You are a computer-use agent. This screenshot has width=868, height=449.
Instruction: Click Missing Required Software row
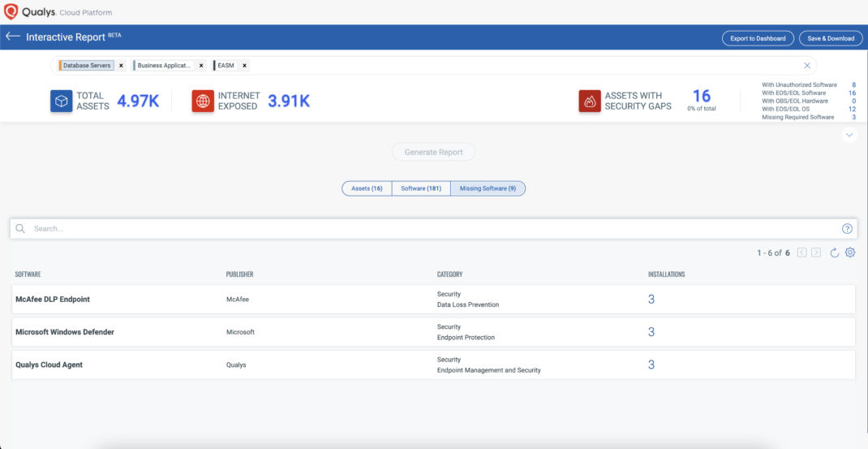point(809,118)
